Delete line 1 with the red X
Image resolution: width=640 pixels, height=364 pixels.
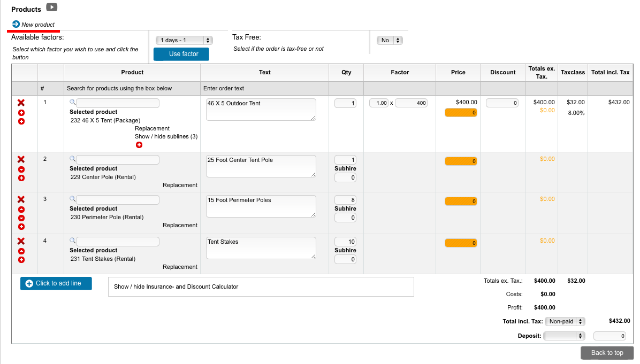tap(21, 103)
